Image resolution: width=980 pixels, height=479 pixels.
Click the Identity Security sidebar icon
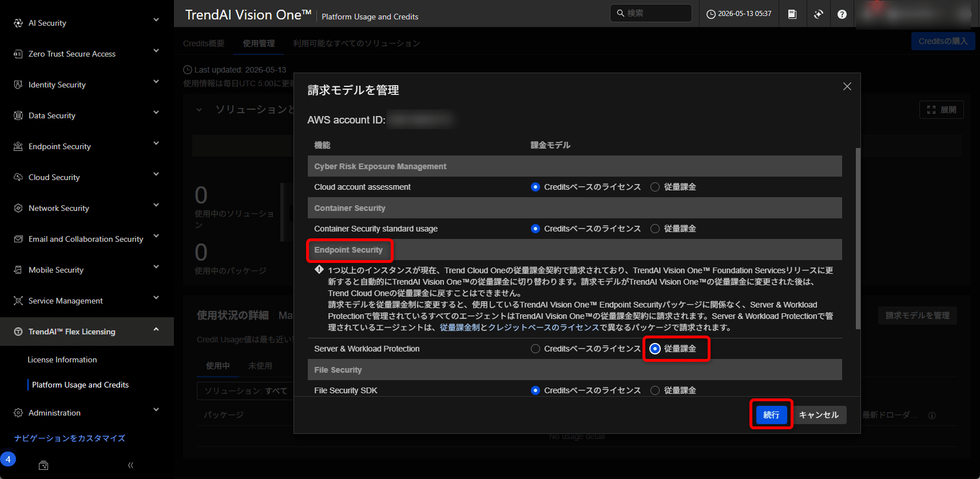click(x=18, y=85)
